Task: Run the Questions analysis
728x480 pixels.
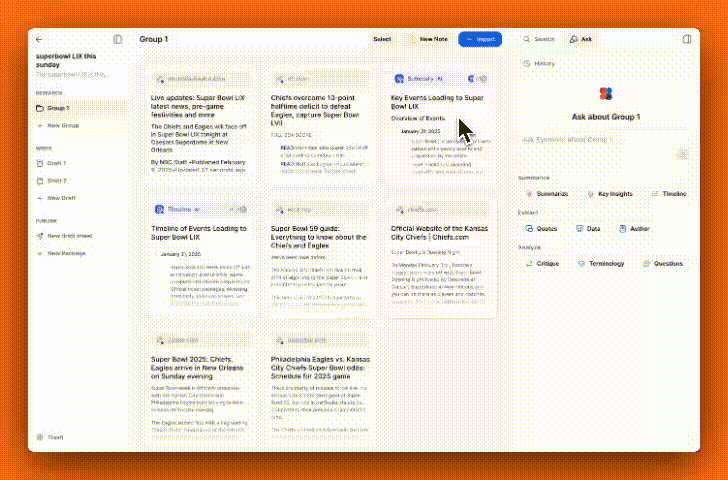Action: pyautogui.click(x=663, y=264)
